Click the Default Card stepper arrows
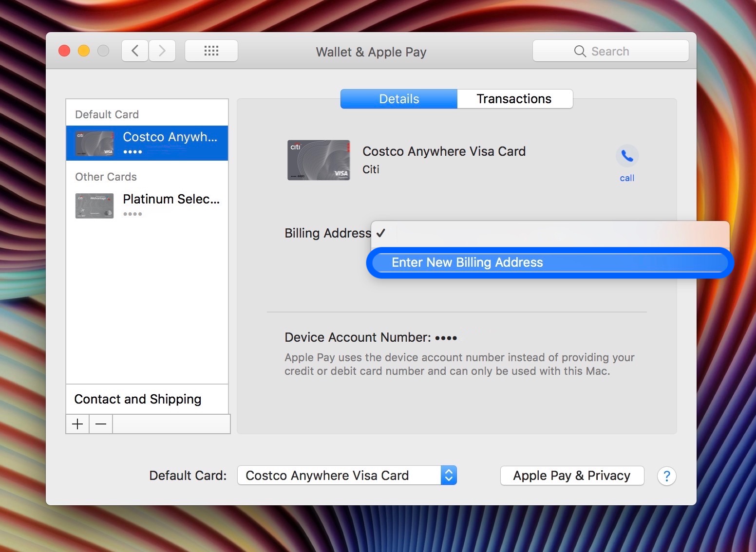This screenshot has width=756, height=552. pyautogui.click(x=448, y=476)
